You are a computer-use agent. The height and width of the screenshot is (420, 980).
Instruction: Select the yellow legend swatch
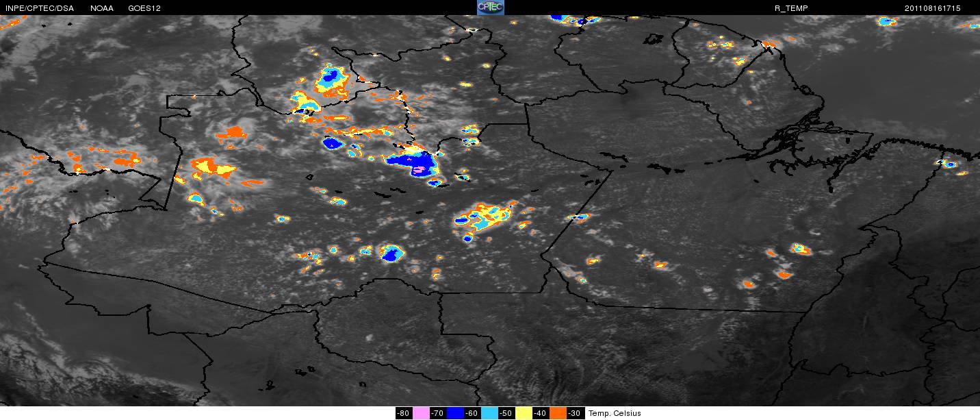(524, 413)
